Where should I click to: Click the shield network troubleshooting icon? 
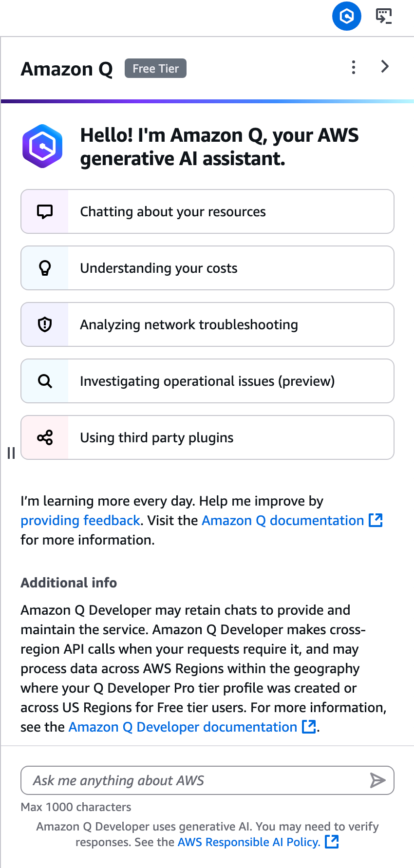45,324
